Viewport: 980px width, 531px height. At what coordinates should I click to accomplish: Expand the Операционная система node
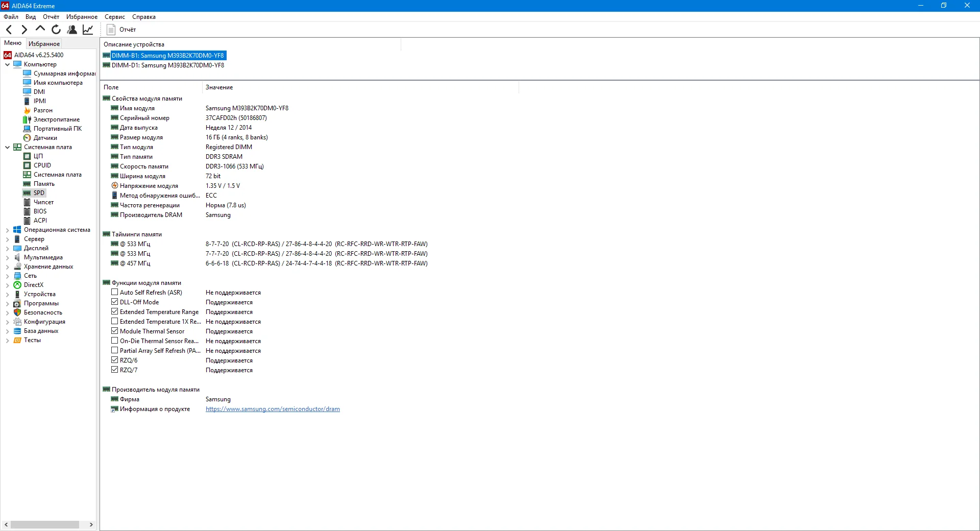click(7, 230)
